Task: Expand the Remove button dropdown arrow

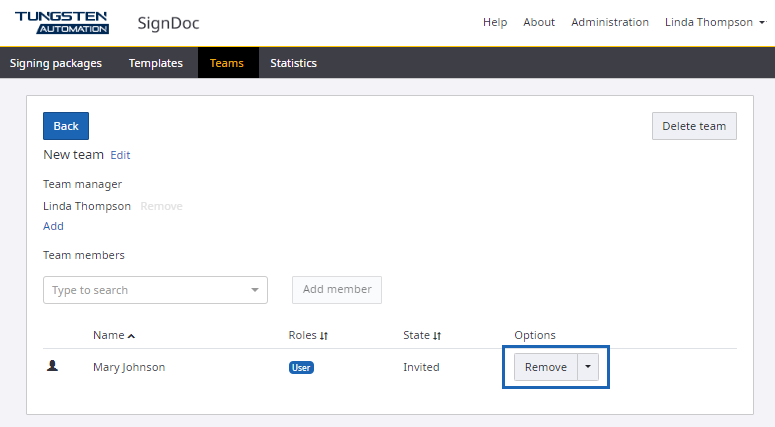Action: (x=588, y=367)
